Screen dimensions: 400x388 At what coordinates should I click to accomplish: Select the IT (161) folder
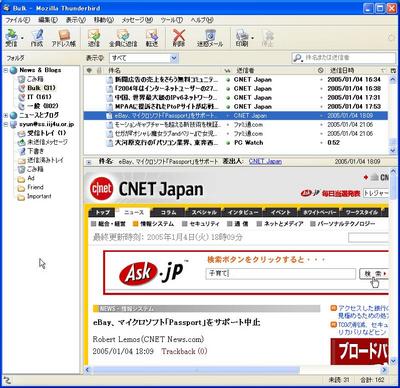39,97
